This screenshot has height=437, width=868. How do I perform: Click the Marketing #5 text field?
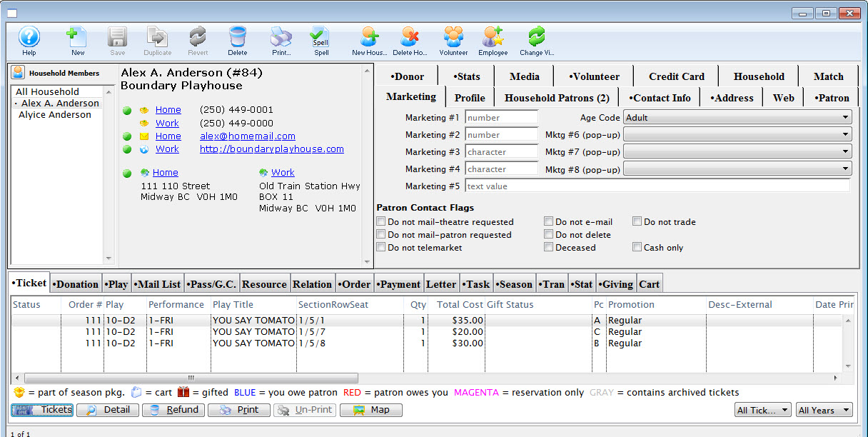tap(657, 186)
